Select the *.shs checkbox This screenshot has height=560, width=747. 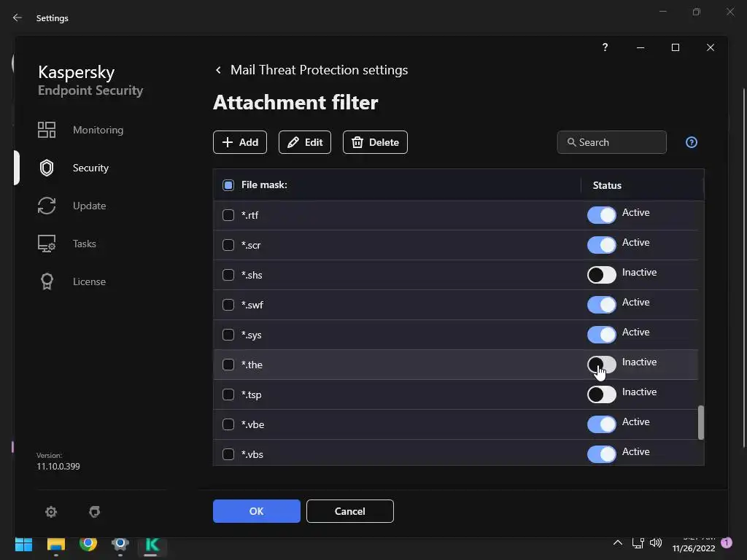[228, 275]
